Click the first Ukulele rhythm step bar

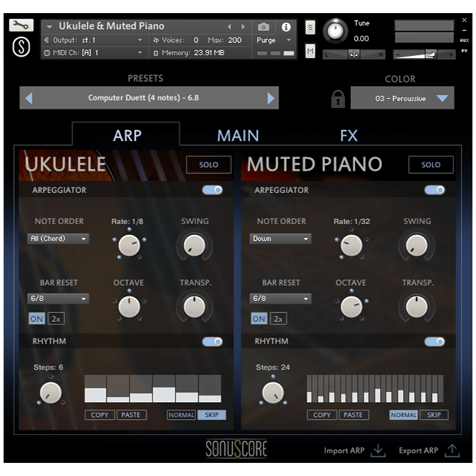click(x=95, y=389)
